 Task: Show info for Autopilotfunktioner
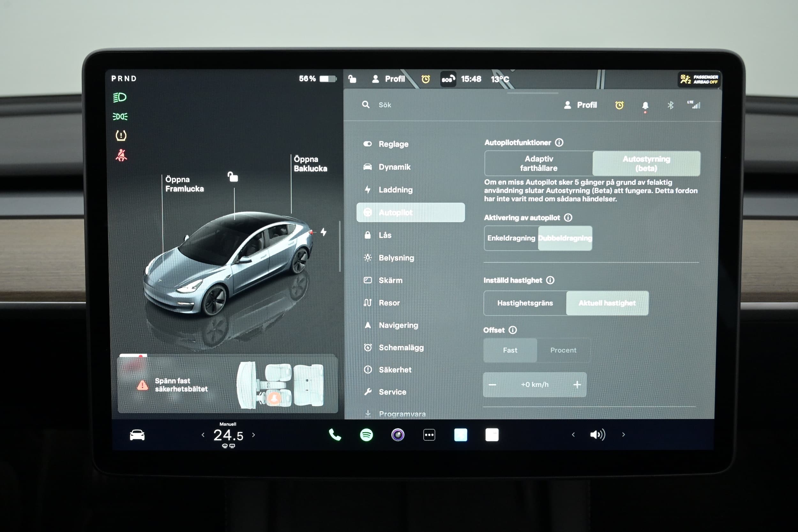559,143
